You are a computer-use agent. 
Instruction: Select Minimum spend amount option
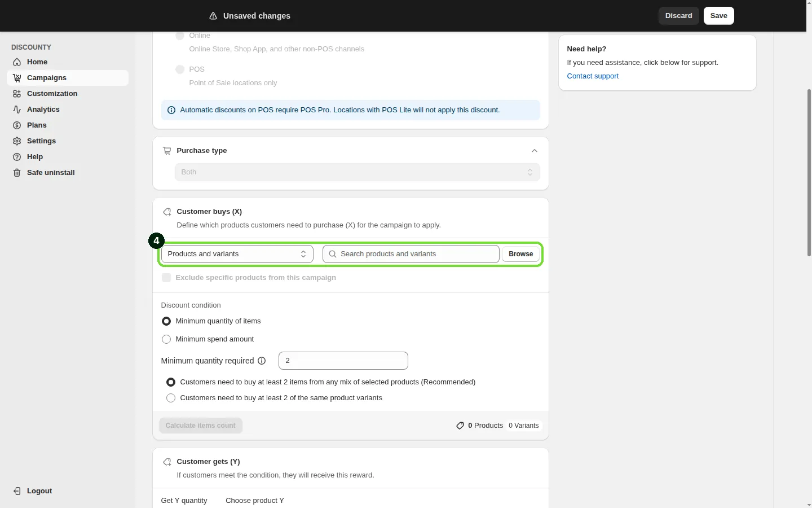[x=166, y=339]
